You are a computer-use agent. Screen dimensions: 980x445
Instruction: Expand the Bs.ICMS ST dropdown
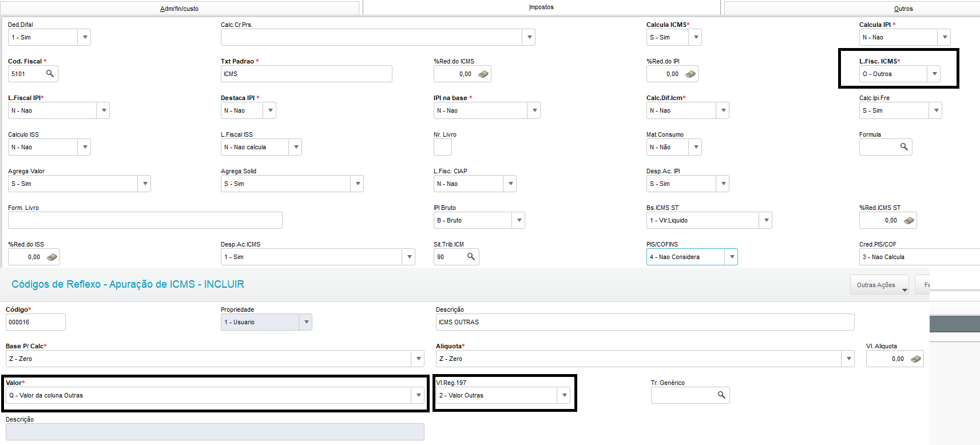pyautogui.click(x=766, y=220)
